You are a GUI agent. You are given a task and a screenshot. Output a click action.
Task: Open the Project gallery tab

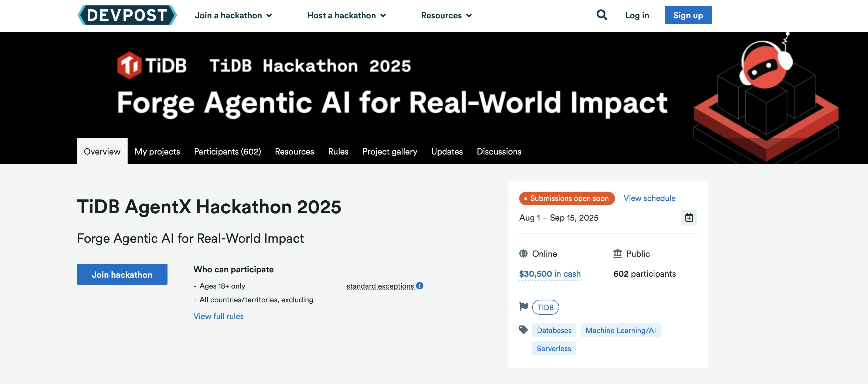click(389, 152)
